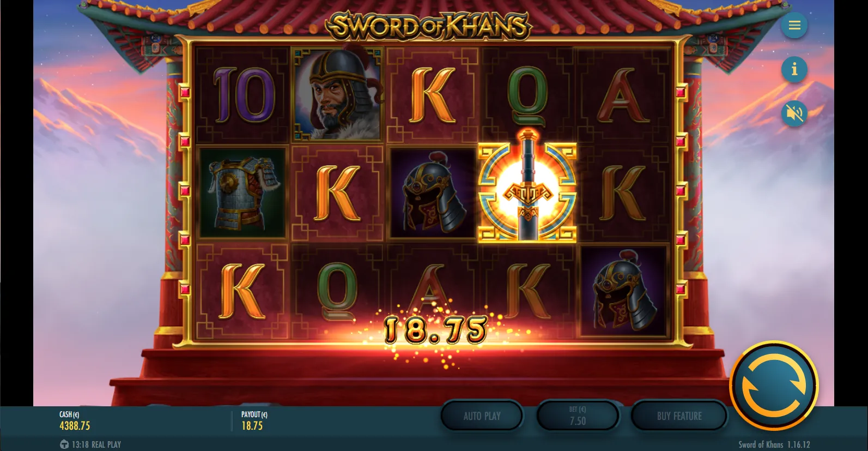
Task: Click the Khan warrior portrait symbol
Action: (337, 94)
